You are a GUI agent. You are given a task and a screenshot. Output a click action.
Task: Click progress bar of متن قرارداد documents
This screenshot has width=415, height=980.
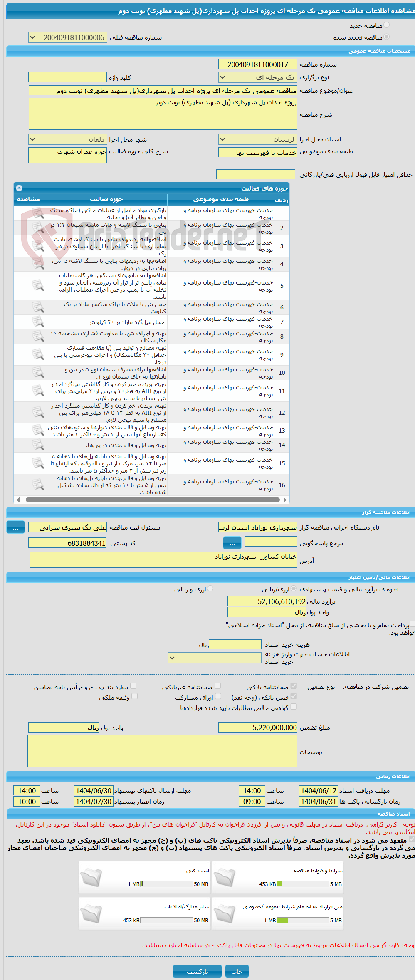point(303,920)
